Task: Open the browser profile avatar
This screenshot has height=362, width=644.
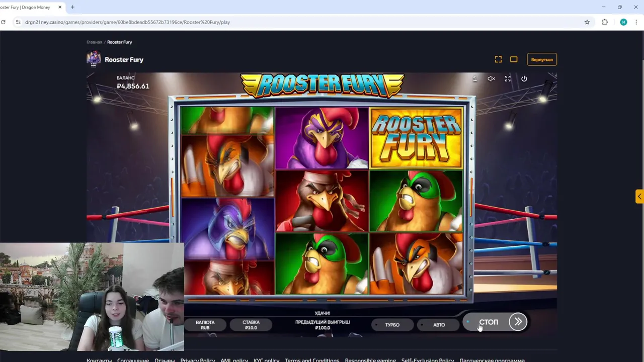Action: click(623, 22)
